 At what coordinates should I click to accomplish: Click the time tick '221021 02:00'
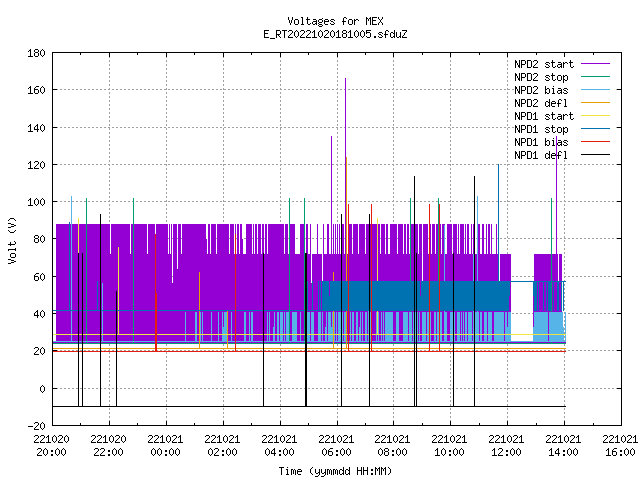(222, 446)
